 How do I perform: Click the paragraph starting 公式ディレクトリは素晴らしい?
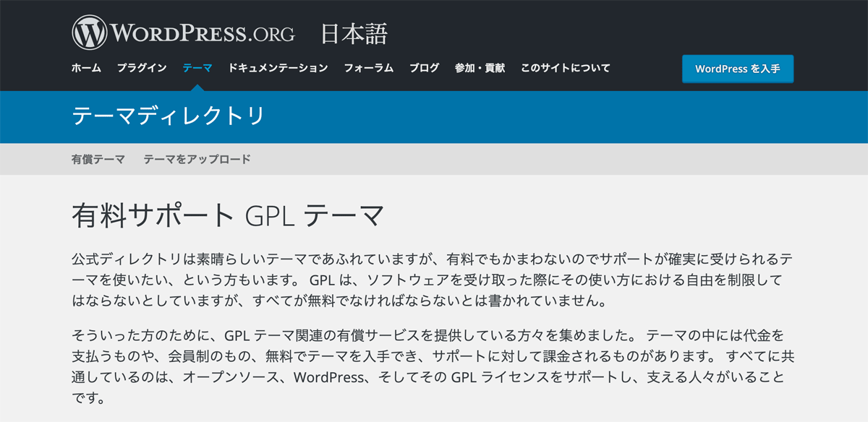point(433,279)
